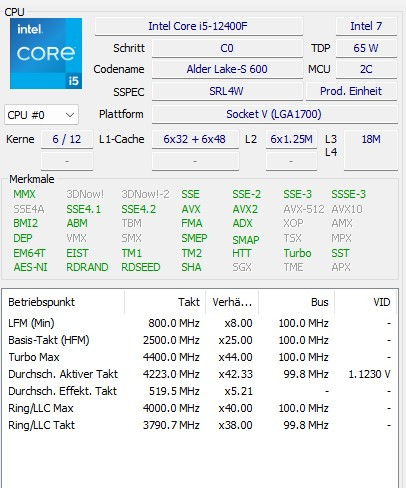406x488 pixels.
Task: Click the EIST feature label
Action: pos(77,253)
